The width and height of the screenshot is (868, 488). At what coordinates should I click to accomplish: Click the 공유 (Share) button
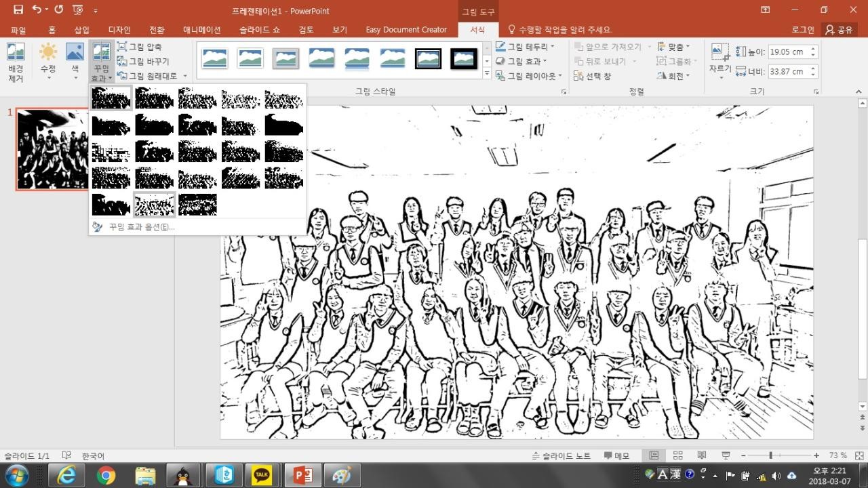tap(839, 30)
